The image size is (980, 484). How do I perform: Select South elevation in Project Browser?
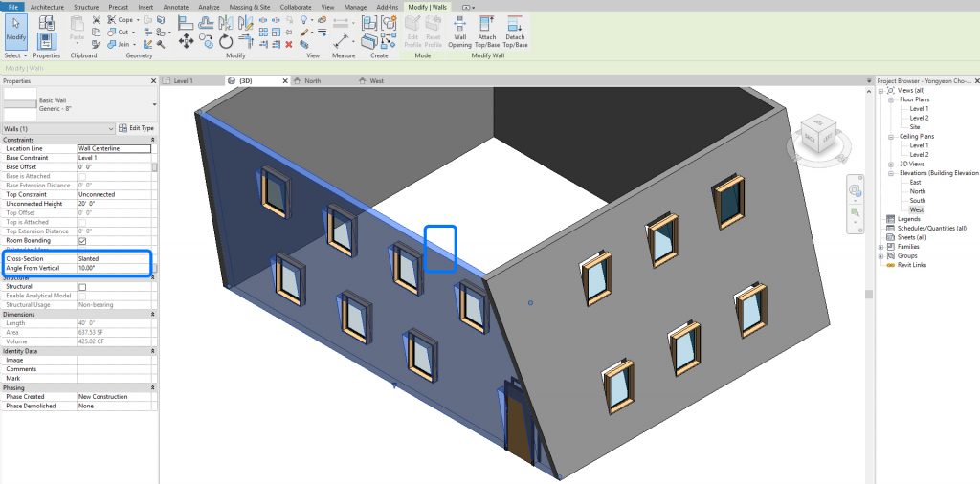click(918, 201)
